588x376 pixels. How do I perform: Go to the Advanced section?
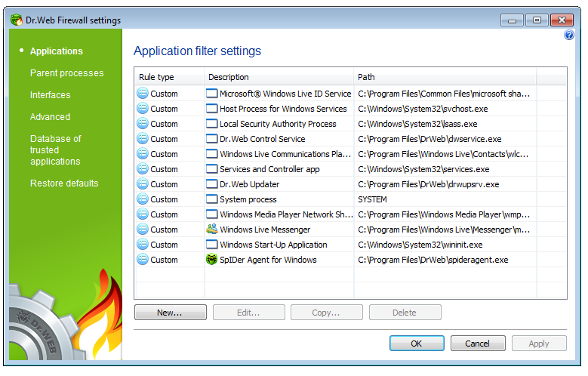tap(51, 117)
